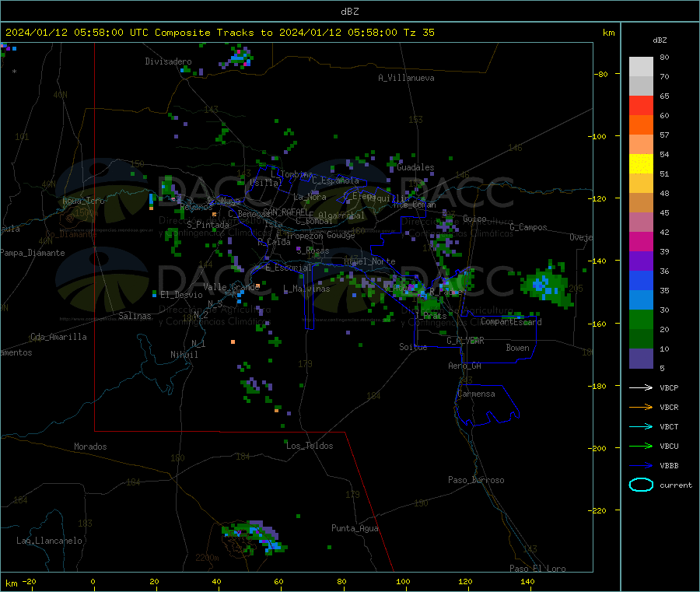Image resolution: width=700 pixels, height=592 pixels.
Task: Click the orange VBCR arrow legend icon
Action: pos(641,407)
